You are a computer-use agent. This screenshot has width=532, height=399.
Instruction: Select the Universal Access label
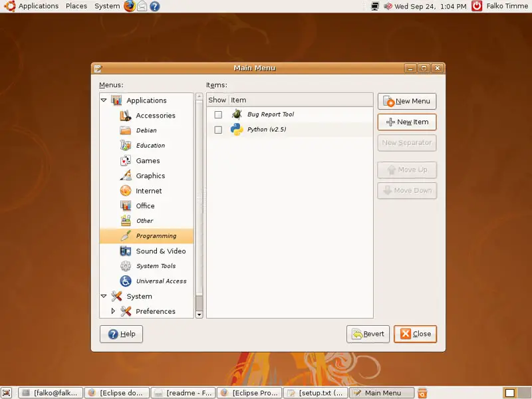[161, 281]
